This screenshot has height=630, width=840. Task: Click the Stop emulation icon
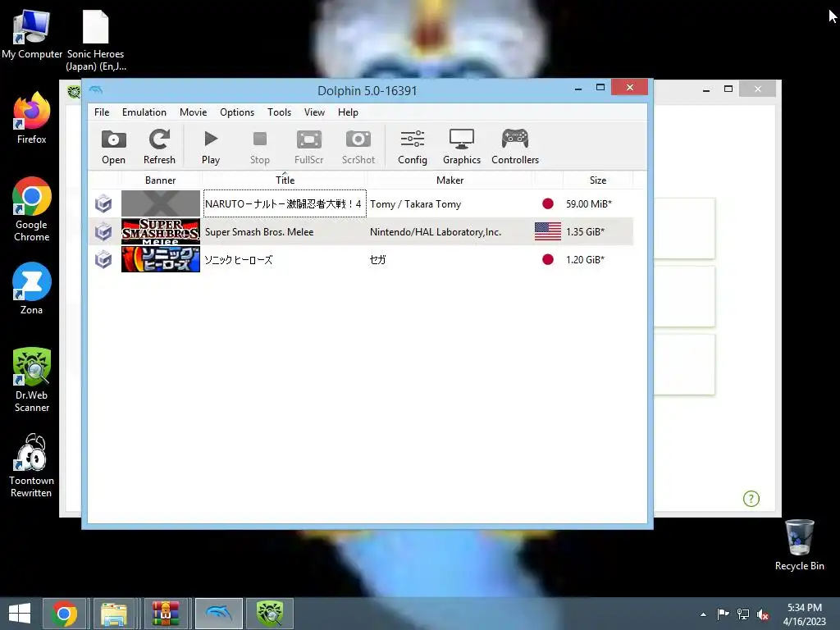260,147
